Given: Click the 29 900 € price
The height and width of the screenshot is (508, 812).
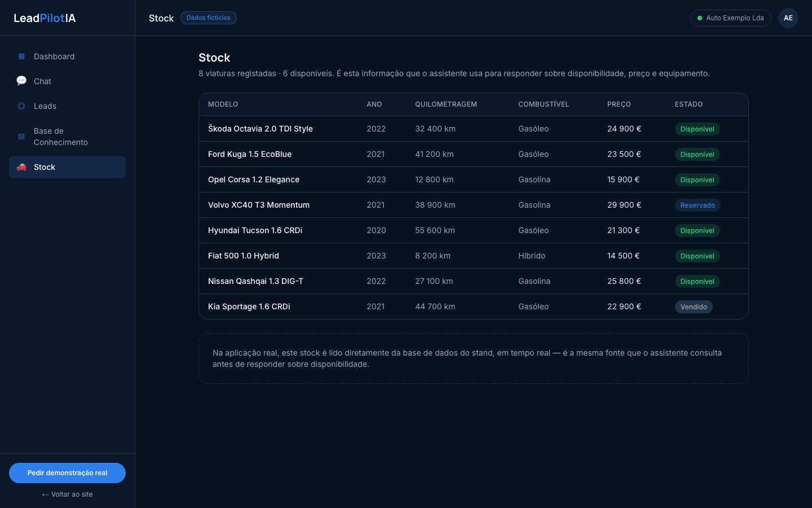Looking at the screenshot, I should click(x=624, y=205).
